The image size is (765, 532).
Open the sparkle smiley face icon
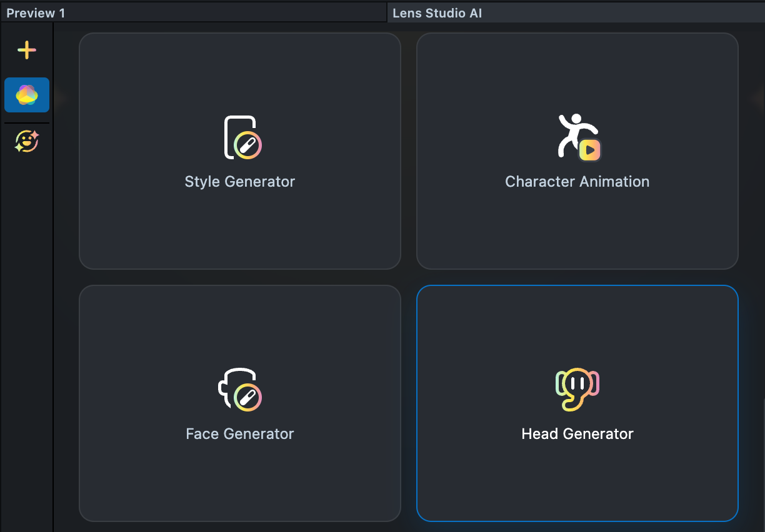tap(27, 142)
